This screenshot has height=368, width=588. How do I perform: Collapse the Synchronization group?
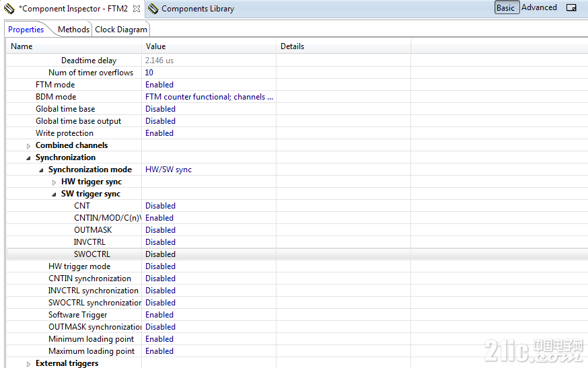[x=28, y=158]
